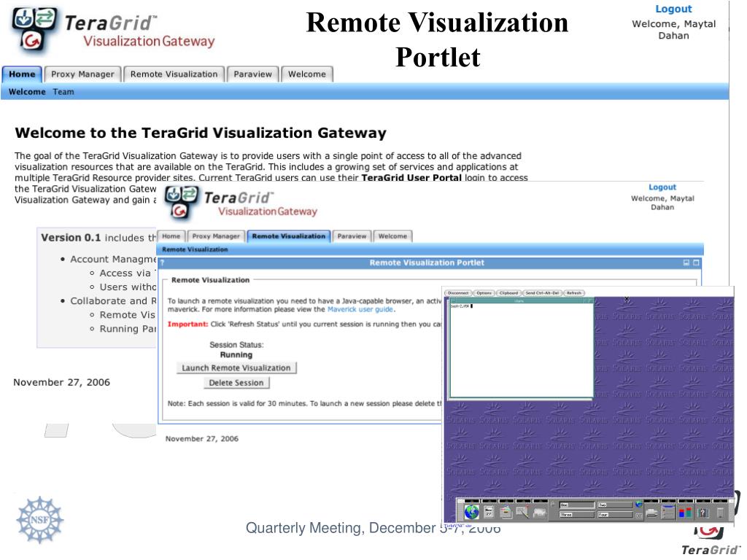
Task: Open the Nov 27 calendar icon in CDE panel
Action: [x=489, y=513]
